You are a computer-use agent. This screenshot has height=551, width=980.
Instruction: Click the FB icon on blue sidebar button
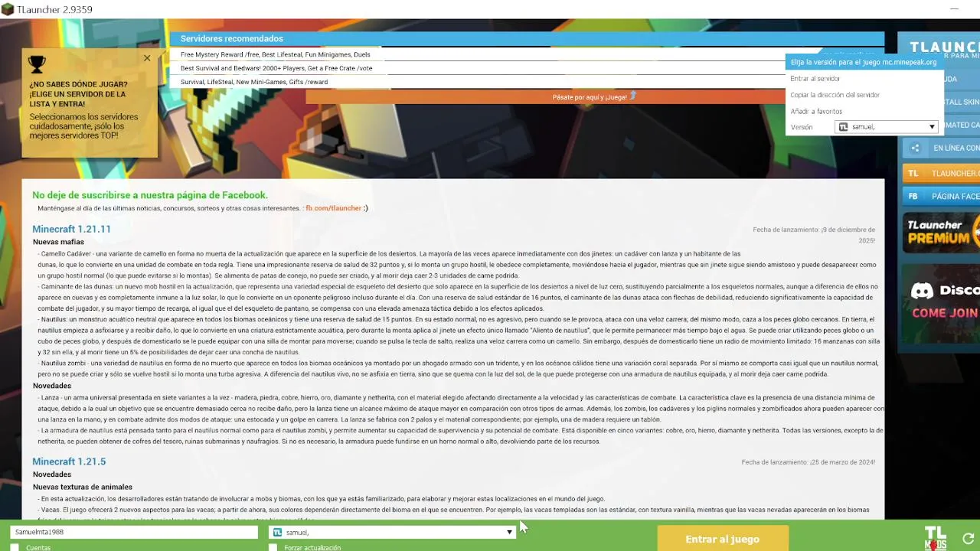913,197
